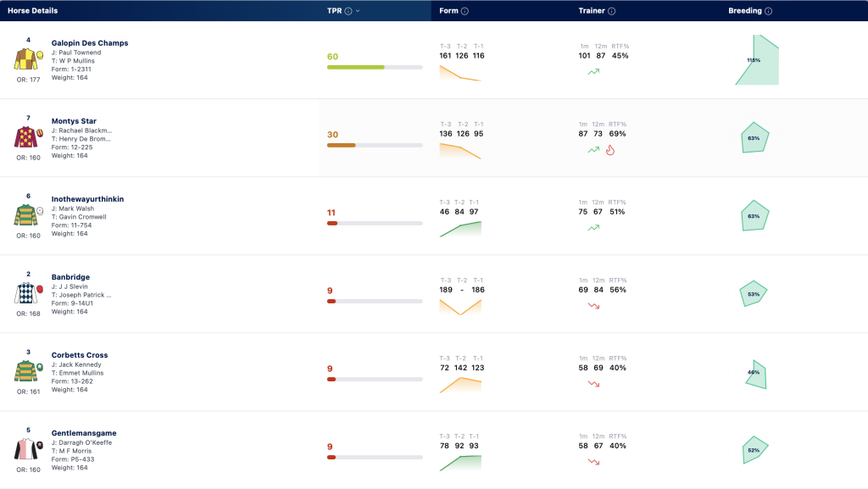This screenshot has width=868, height=489.
Task: Click the downward trend arrow for Corbetts Cross trainer
Action: [593, 383]
